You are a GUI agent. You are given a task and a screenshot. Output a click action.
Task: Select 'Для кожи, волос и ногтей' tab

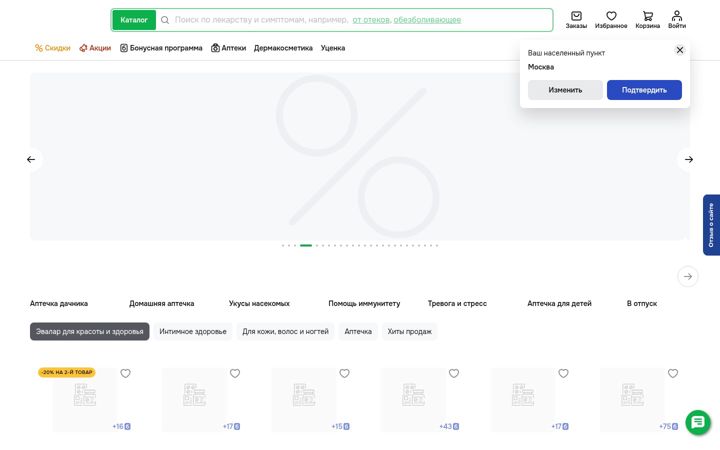click(x=285, y=332)
